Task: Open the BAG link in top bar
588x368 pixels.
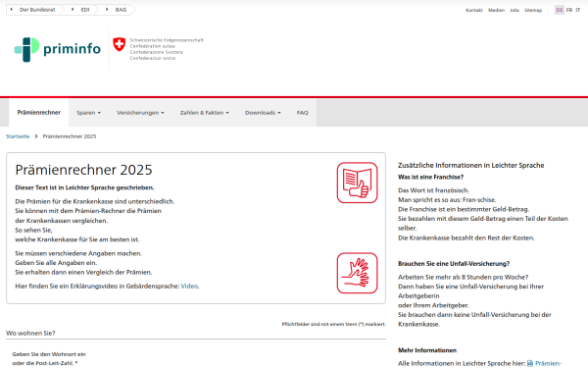Action: (x=121, y=10)
